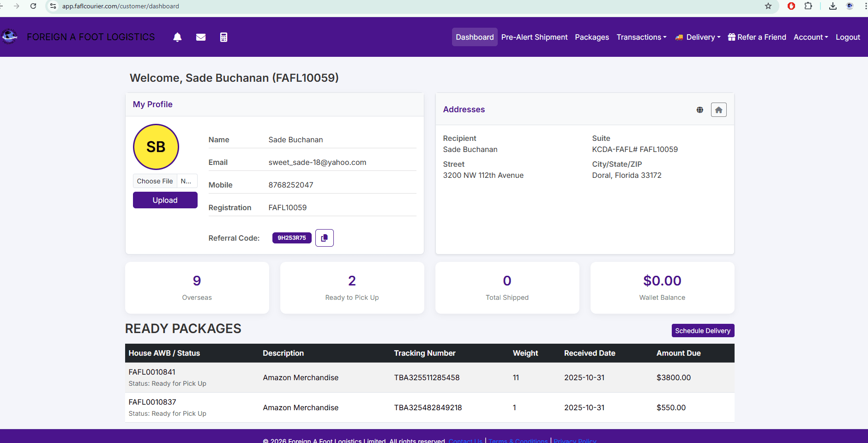Click Logout in the navigation bar
Screen dimensions: 868x443
[x=848, y=37]
